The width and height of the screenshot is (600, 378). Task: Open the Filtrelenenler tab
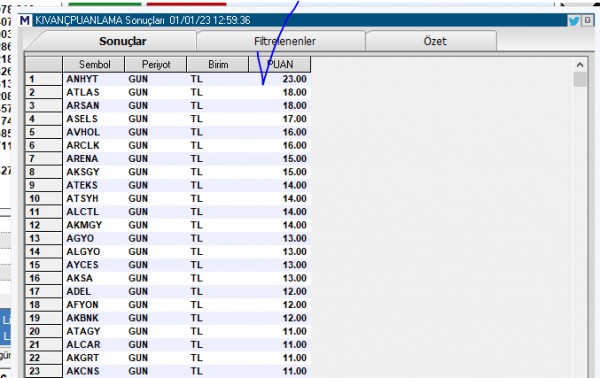click(x=285, y=41)
